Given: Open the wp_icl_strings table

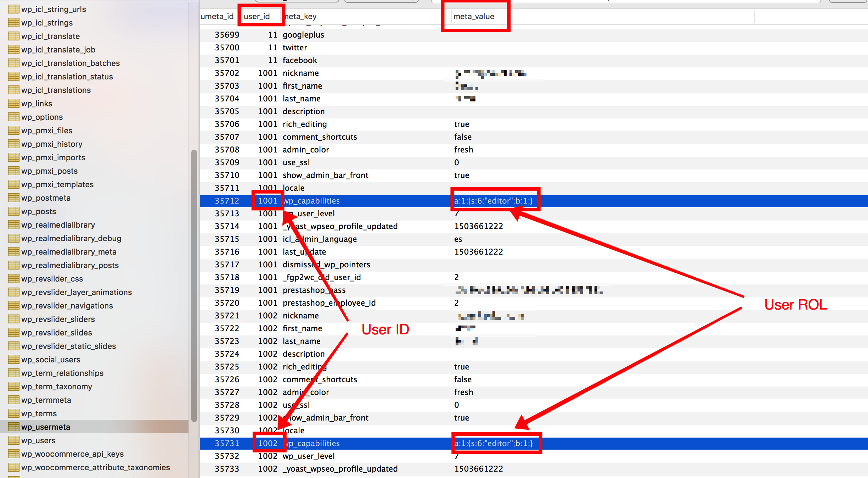Looking at the screenshot, I should [47, 23].
